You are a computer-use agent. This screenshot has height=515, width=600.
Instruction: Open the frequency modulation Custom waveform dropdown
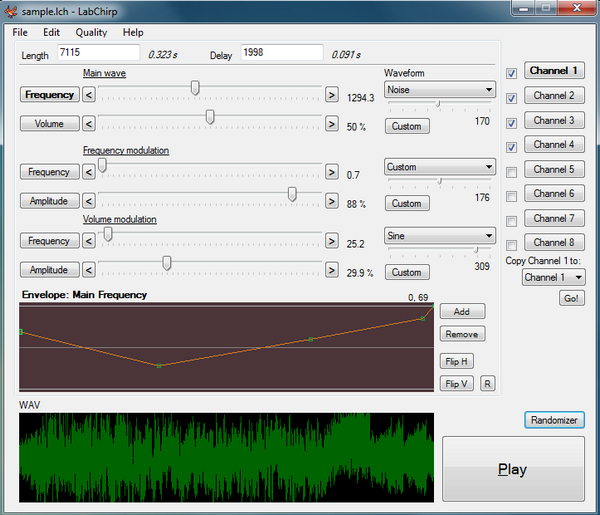pyautogui.click(x=440, y=167)
